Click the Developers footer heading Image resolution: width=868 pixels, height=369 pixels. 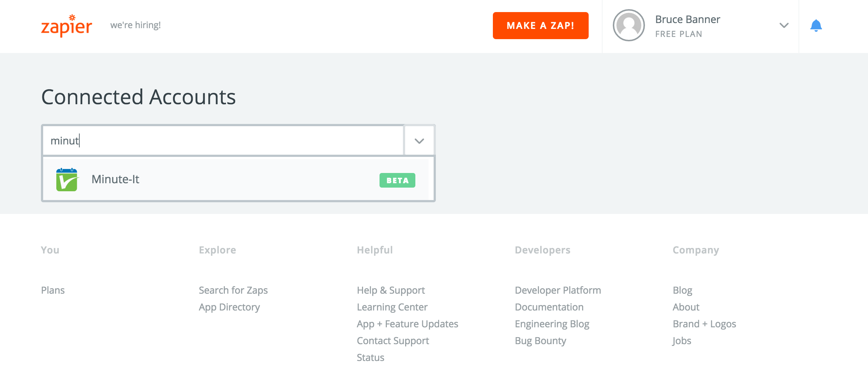pyautogui.click(x=543, y=250)
